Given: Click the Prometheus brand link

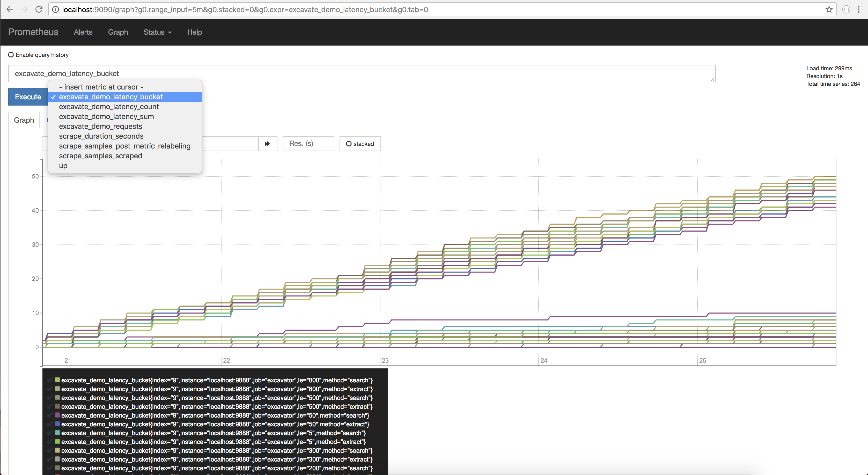Looking at the screenshot, I should click(x=33, y=32).
